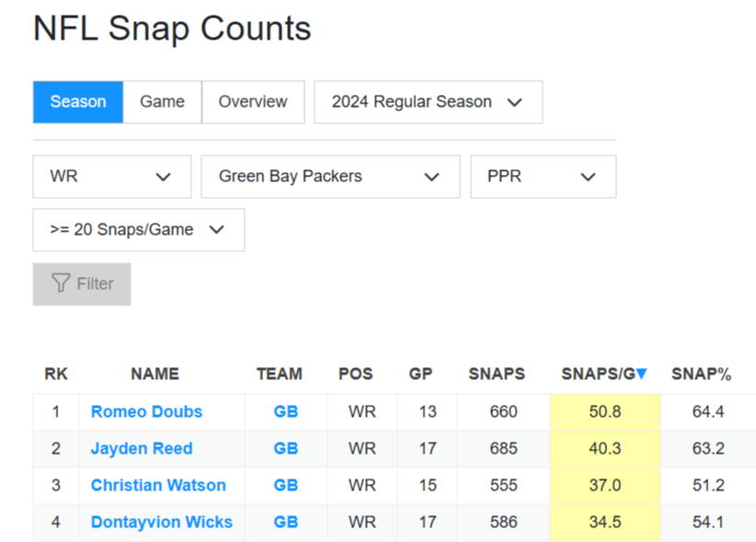The width and height of the screenshot is (756, 542).
Task: Sort by the GP column header
Action: (x=421, y=374)
